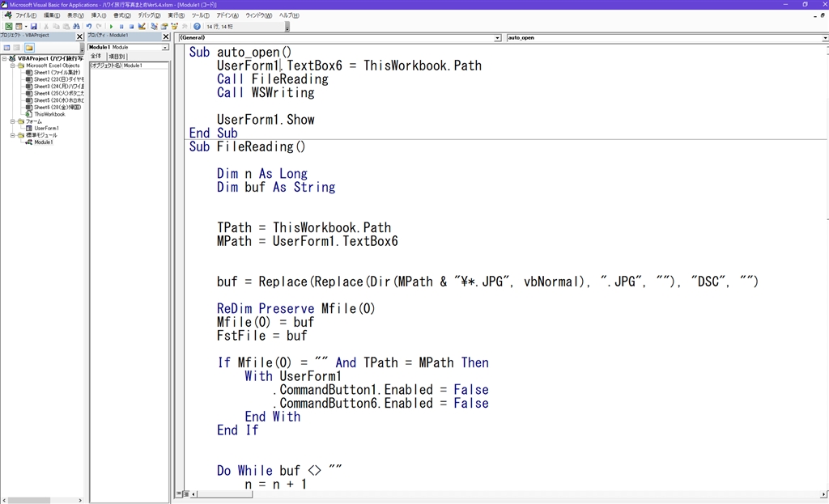Click the Reset stop square icon
This screenshot has width=829, height=504.
(x=132, y=27)
